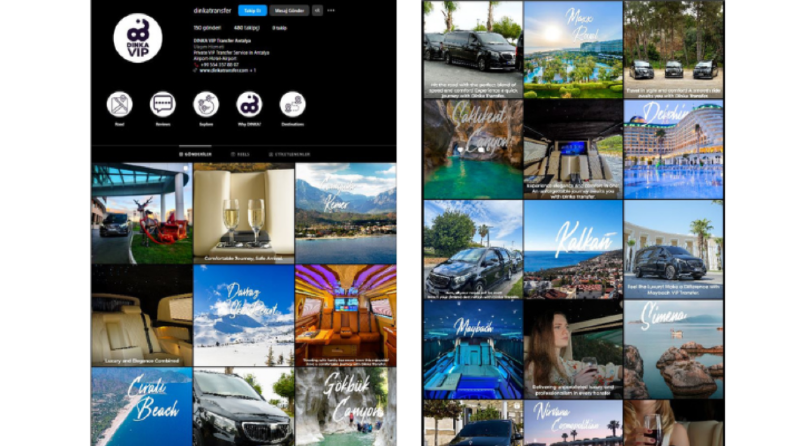Open the three vans in forest post
793x446 pixels.
[x=674, y=49]
